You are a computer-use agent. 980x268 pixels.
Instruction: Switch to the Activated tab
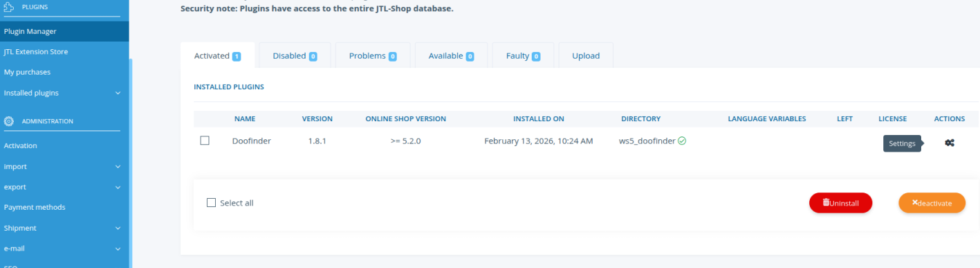(217, 55)
